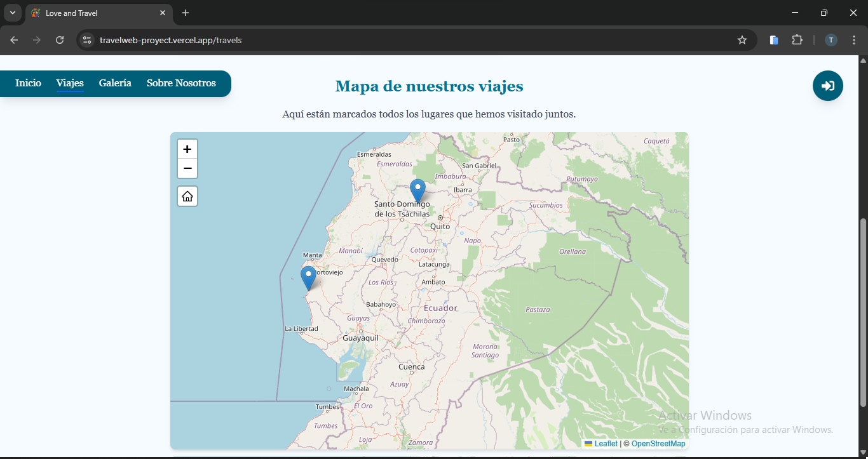Zoom in on the map with plus button
Image resolution: width=868 pixels, height=459 pixels.
pyautogui.click(x=187, y=149)
